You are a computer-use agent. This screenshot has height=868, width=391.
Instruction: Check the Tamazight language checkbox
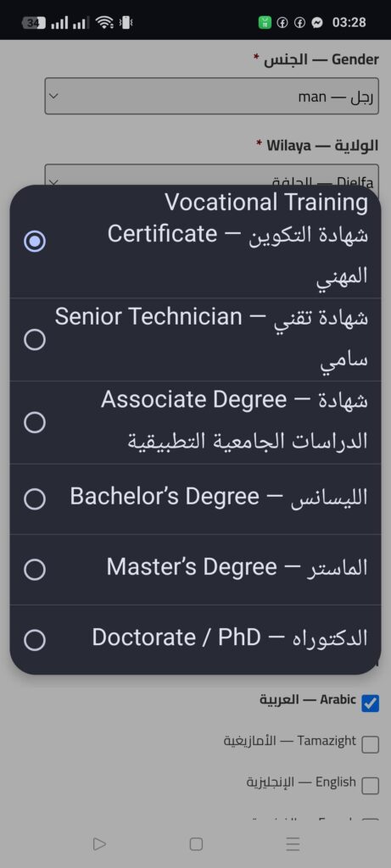coord(371,744)
